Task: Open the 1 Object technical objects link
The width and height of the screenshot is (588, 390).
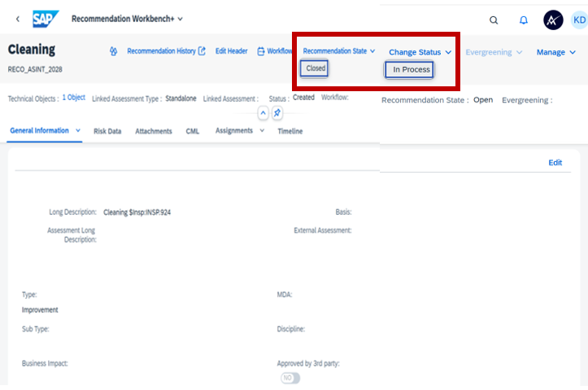Action: click(x=73, y=98)
